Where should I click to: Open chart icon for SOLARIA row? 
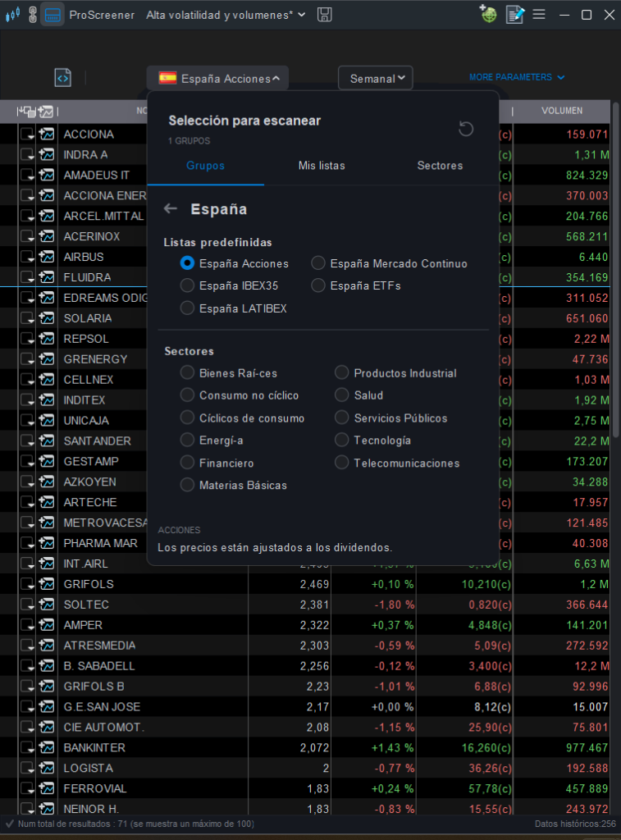click(x=47, y=318)
